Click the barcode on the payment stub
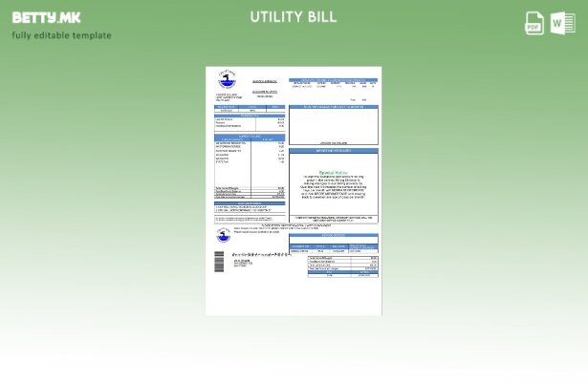This screenshot has width=588, height=382. [x=219, y=261]
